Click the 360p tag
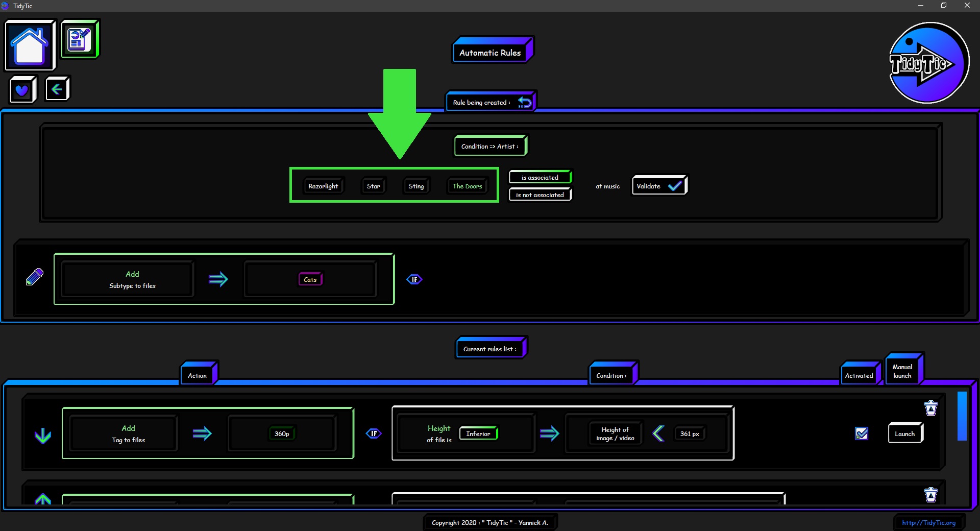The width and height of the screenshot is (980, 531). [x=282, y=433]
